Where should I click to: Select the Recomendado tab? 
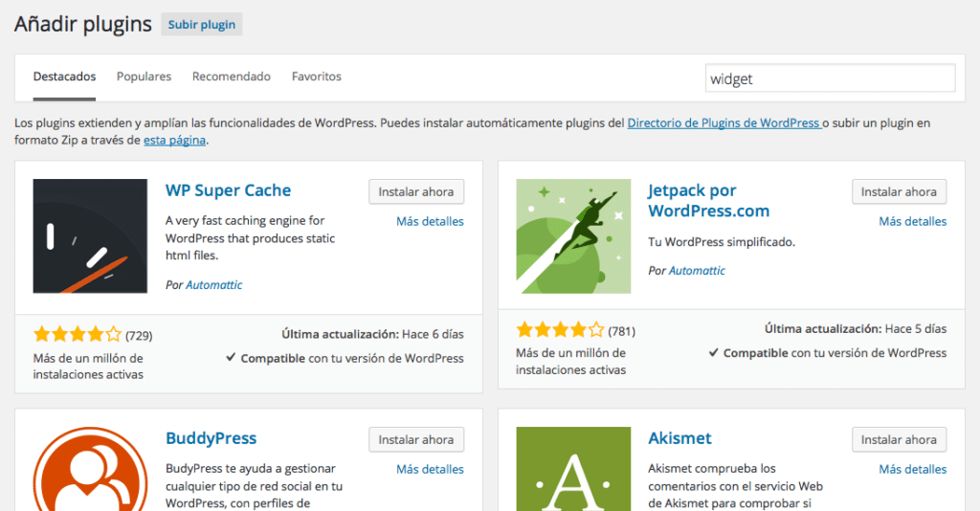[232, 77]
